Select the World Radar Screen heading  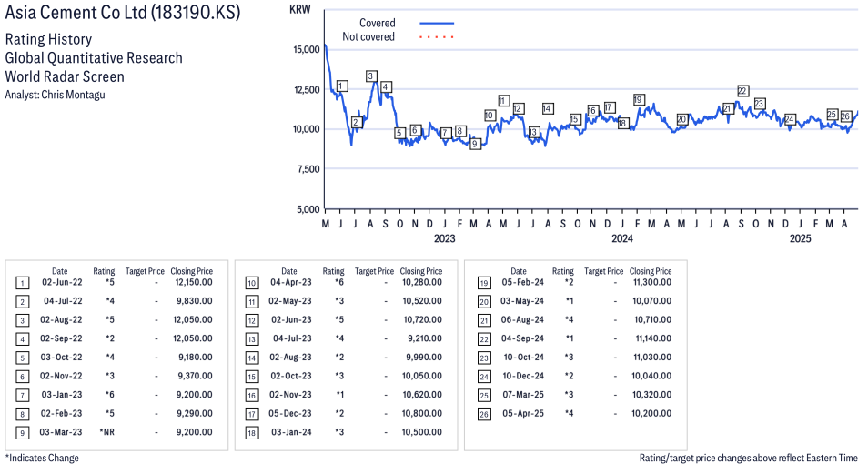(65, 76)
